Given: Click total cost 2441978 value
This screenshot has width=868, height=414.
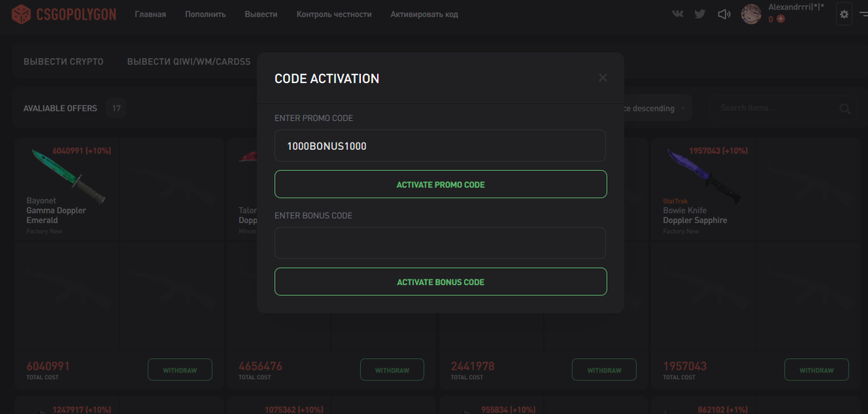Looking at the screenshot, I should click(x=472, y=366).
